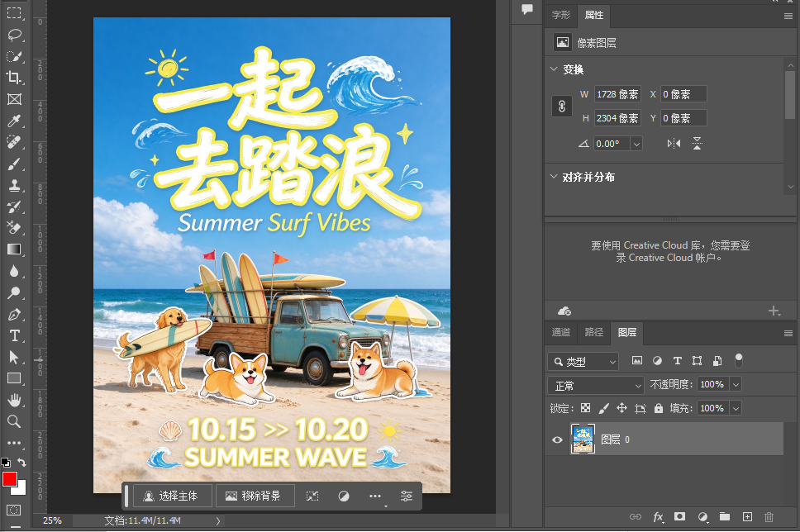Add a layer mask
The image size is (800, 532).
click(679, 516)
